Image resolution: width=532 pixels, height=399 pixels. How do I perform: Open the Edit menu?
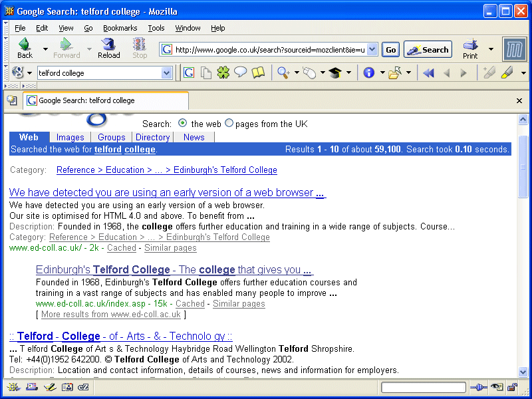coord(42,28)
